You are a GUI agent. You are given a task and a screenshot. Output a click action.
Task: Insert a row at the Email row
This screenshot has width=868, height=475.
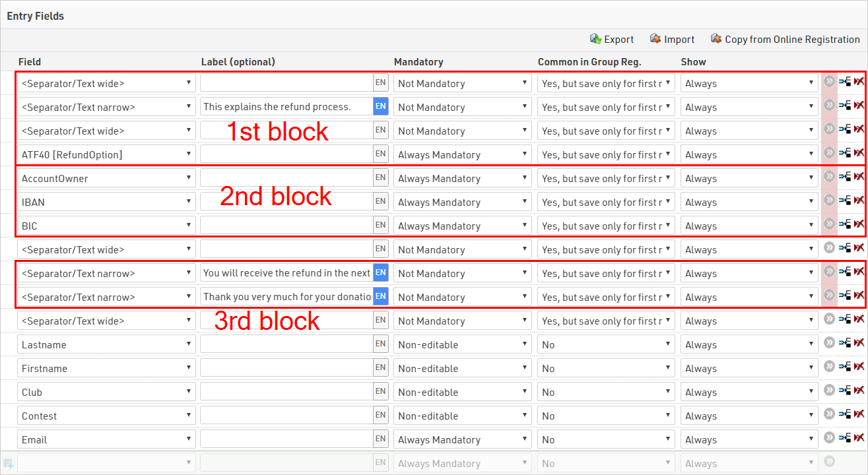[845, 438]
